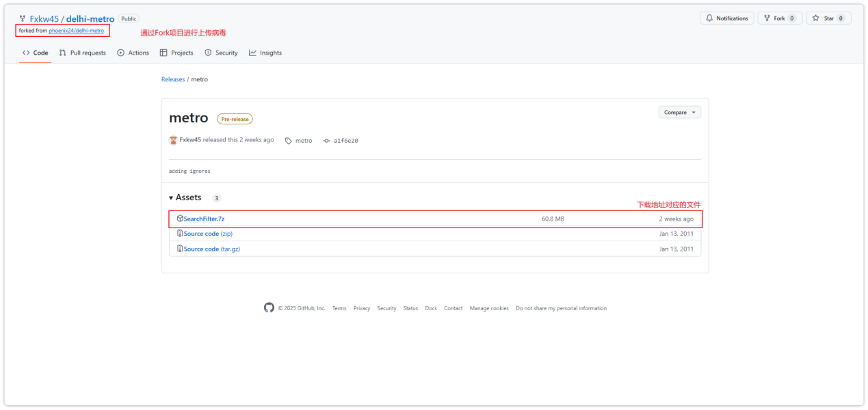Click the Source code (zip) file icon
868x410 pixels.
[x=180, y=234]
